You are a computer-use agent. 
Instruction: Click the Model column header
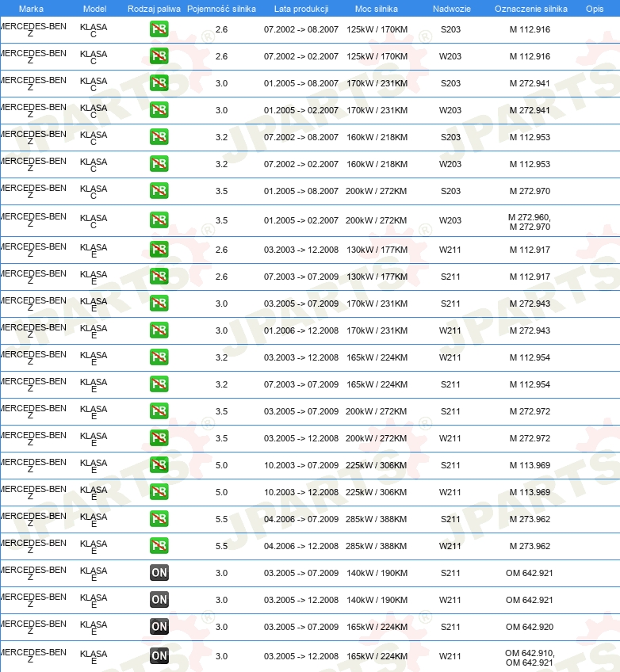[95, 9]
